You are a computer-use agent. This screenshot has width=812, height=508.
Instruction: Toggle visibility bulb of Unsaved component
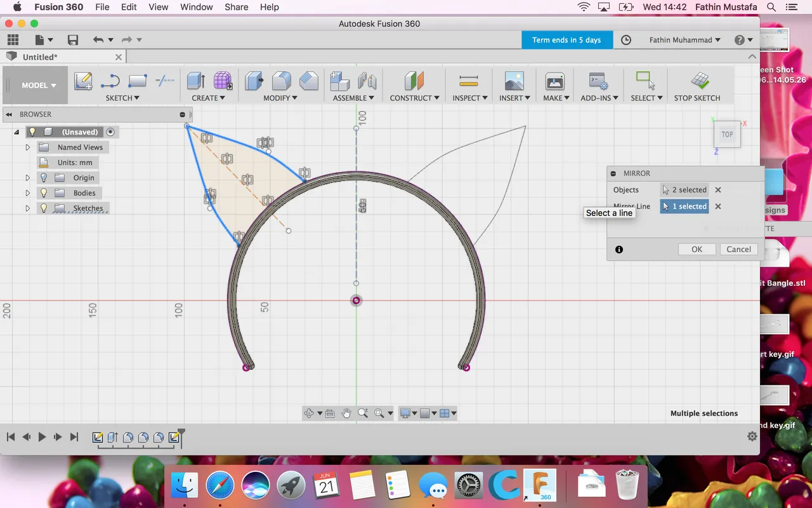(x=32, y=132)
